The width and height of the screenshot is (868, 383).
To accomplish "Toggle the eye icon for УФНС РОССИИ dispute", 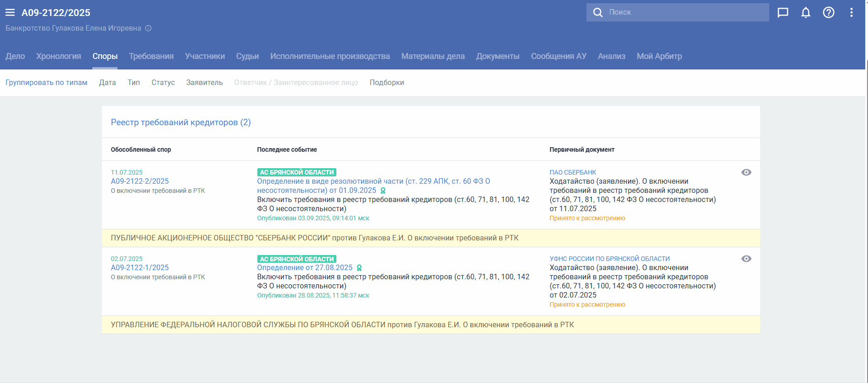I will pos(746,259).
